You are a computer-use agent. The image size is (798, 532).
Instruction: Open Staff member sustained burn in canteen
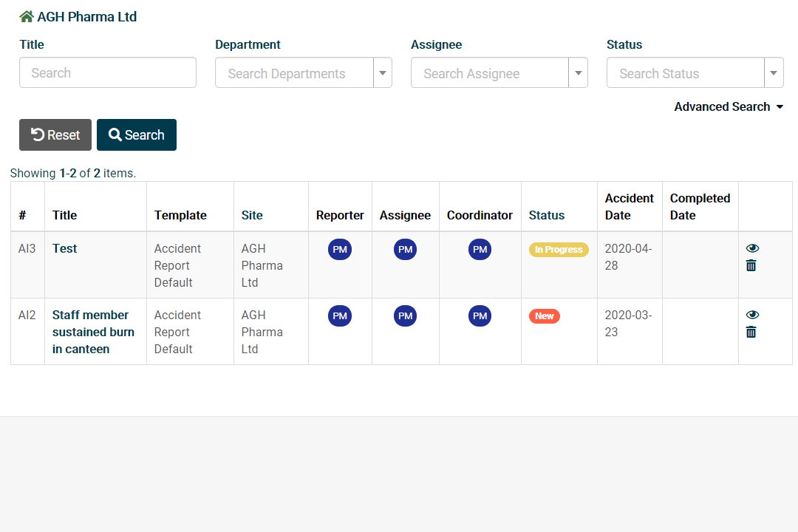point(93,332)
